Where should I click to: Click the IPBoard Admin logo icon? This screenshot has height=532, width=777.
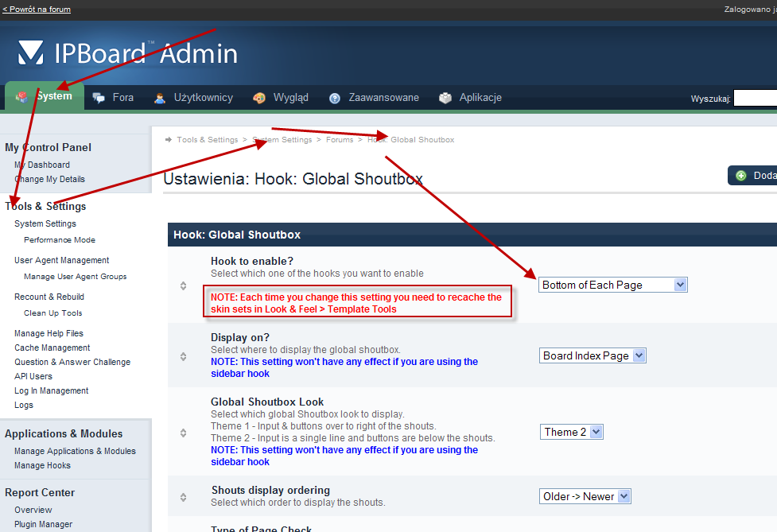pyautogui.click(x=31, y=52)
